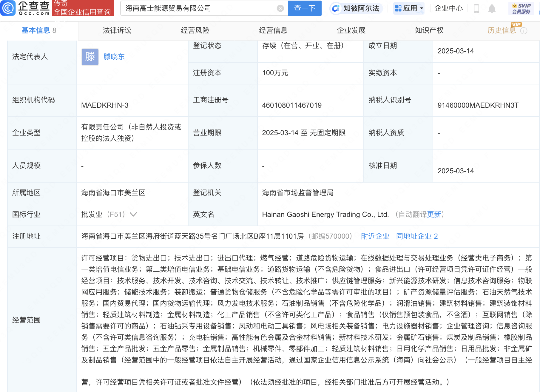Screen dimensions: 540x392
Task: Open legal representative 滕晓东 link
Action: 114,57
